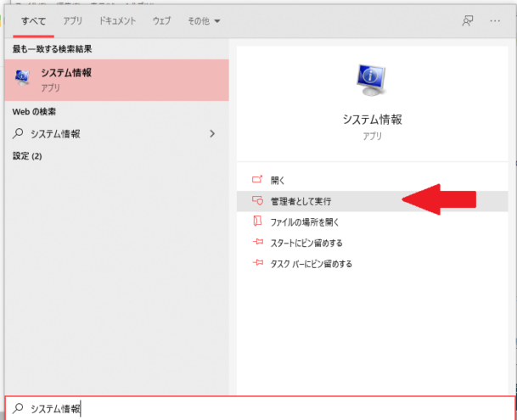The width and height of the screenshot is (517, 420).
Task: Click pin icon beside タスク バーにピン留めする
Action: (257, 263)
